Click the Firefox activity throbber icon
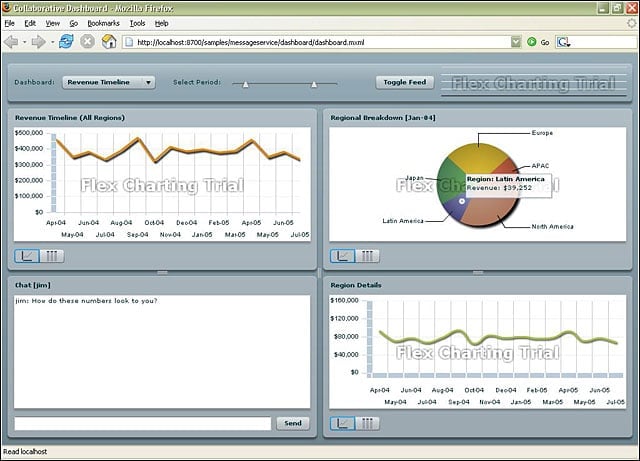Screen dimensions: 640x461 click(632, 23)
